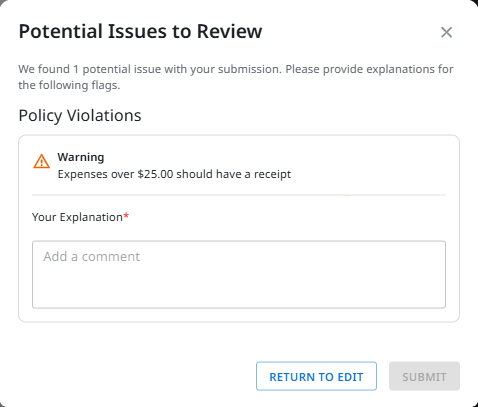The width and height of the screenshot is (478, 407).
Task: Click the greyed-out Submit button
Action: click(424, 376)
